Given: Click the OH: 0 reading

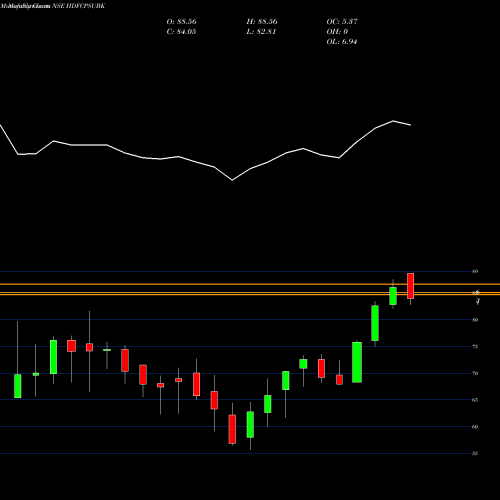Looking at the screenshot, I should click(x=337, y=32).
